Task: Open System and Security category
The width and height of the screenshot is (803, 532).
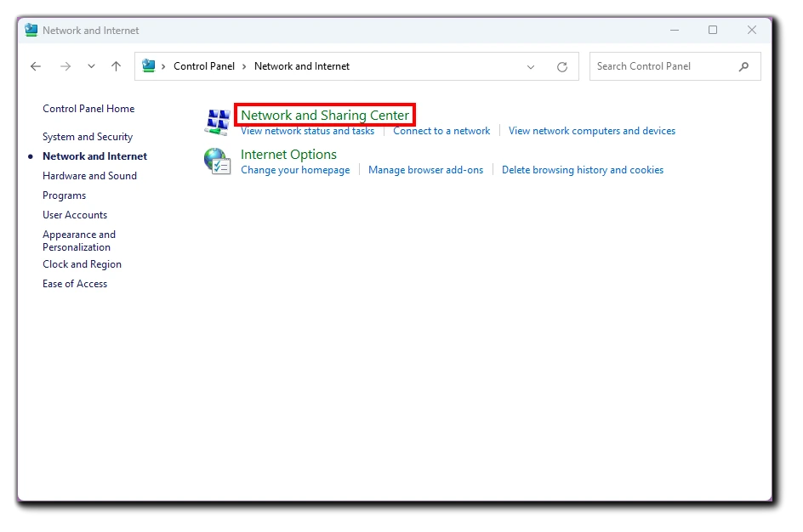Action: pos(88,137)
